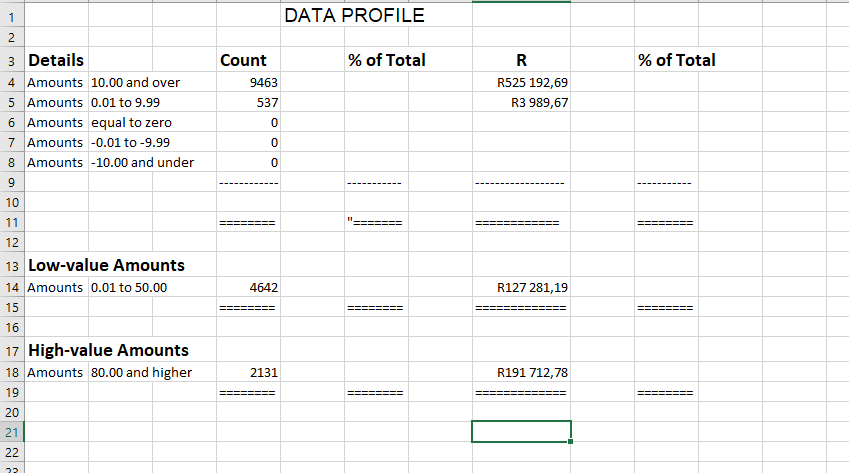Viewport: 849px width, 473px height.
Task: Select amount R3 989,67
Action: coord(521,102)
